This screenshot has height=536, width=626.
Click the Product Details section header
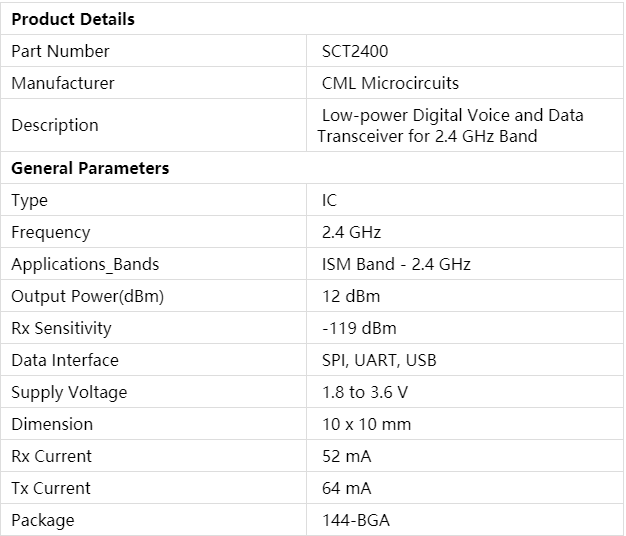tap(73, 19)
